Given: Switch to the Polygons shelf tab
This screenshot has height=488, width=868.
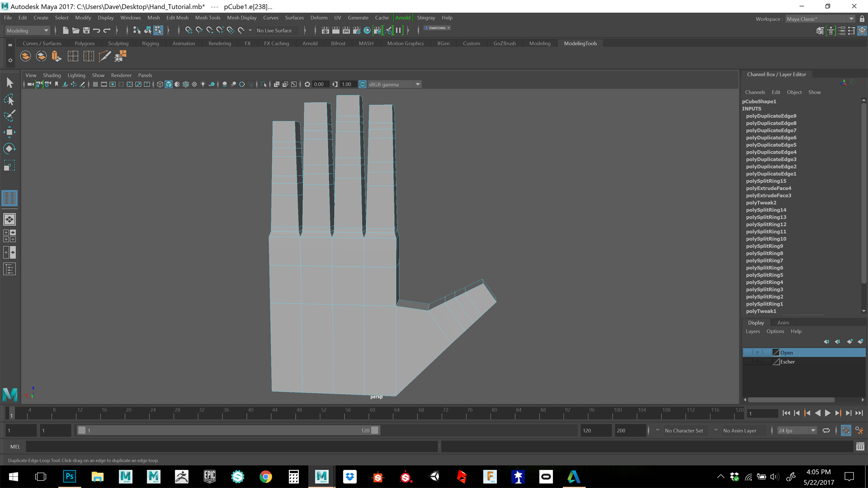Looking at the screenshot, I should 85,43.
